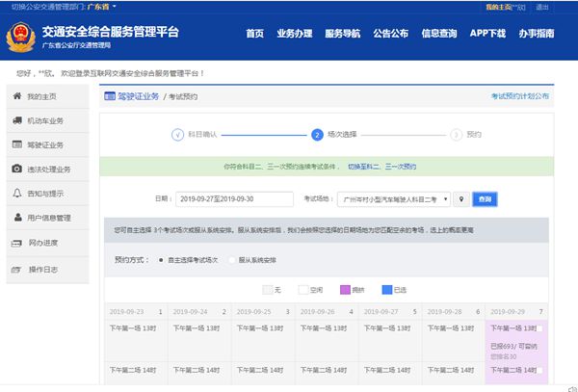Click the 2019-09-27 column header
This screenshot has width=578, height=392.
coord(390,312)
